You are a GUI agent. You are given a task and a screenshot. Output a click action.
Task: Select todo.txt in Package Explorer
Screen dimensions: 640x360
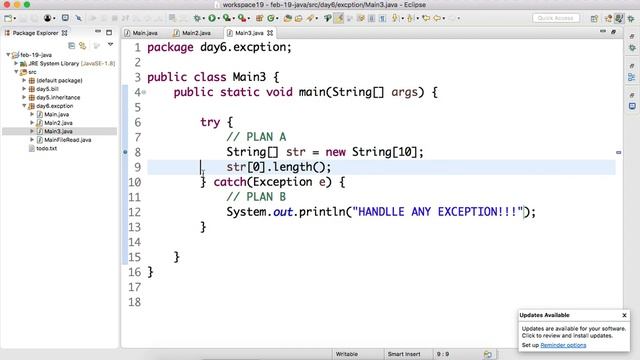click(x=43, y=148)
